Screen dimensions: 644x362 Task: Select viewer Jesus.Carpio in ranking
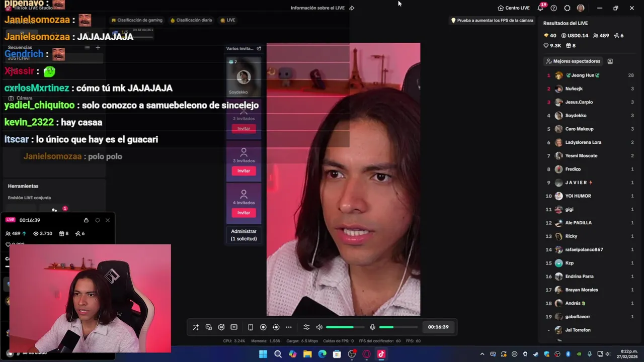pos(590,102)
